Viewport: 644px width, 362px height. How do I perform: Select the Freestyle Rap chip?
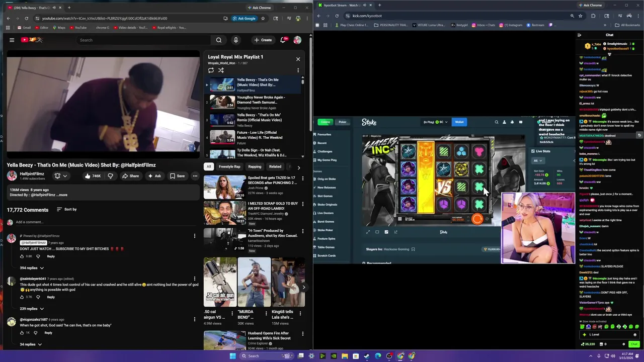click(x=229, y=166)
